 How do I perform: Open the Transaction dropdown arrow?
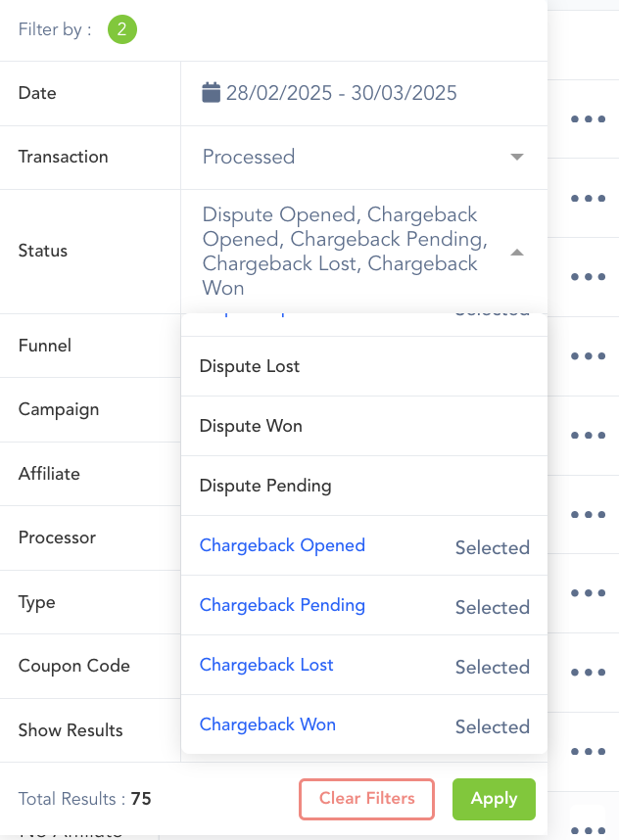pos(516,158)
